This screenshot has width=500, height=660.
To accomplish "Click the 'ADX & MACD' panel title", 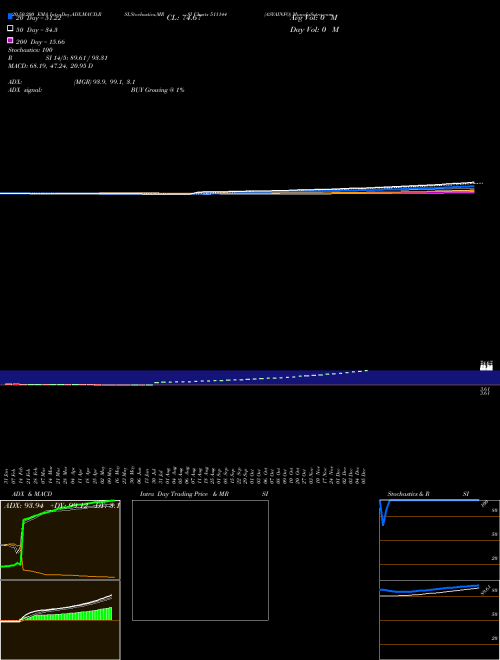I will point(32,494).
